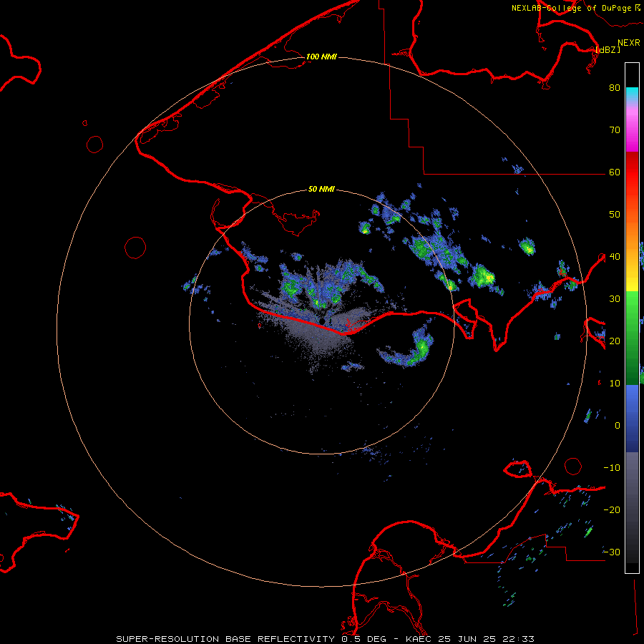Viewport: 644px width, 644px height.
Task: Click the Super-Resolution Base Reflectivity KAEC caption
Action: 326,639
